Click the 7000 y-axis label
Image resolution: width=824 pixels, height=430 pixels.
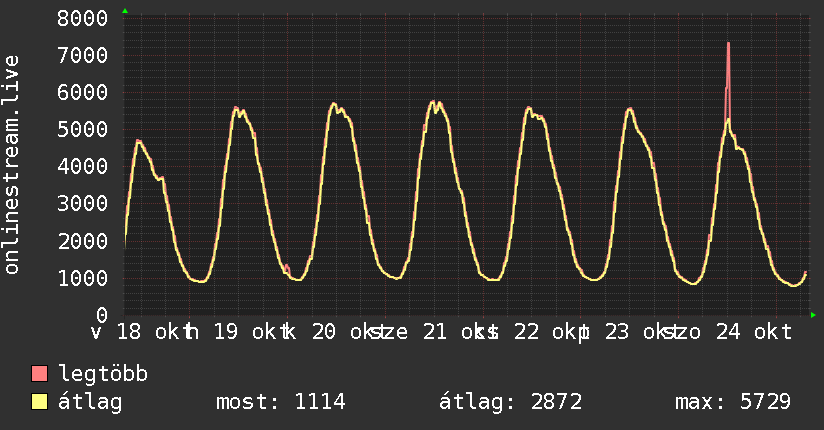(x=83, y=55)
